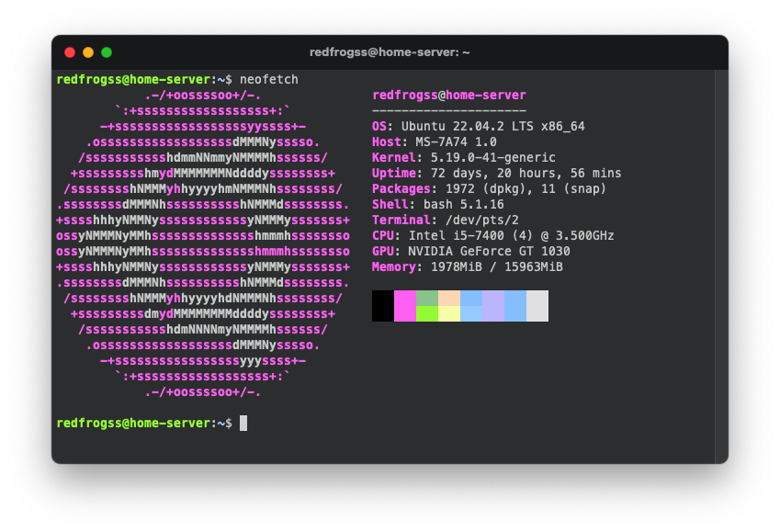Maximize the window with the green button
Image resolution: width=780 pixels, height=532 pixels.
(x=107, y=52)
